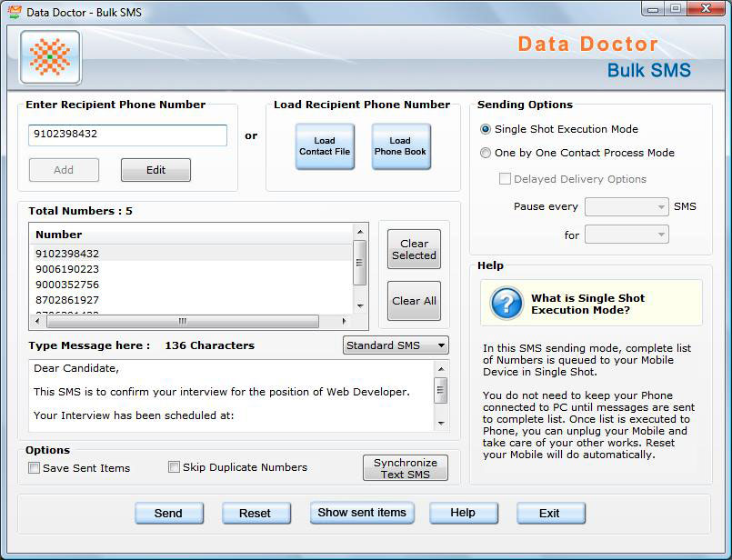The image size is (732, 560).
Task: Click Synchronize Text SMS button
Action: (x=406, y=468)
